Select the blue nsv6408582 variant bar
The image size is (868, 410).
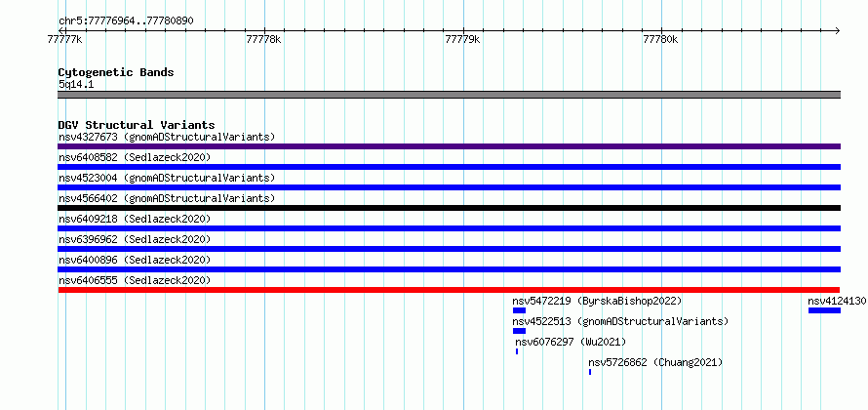pos(449,167)
